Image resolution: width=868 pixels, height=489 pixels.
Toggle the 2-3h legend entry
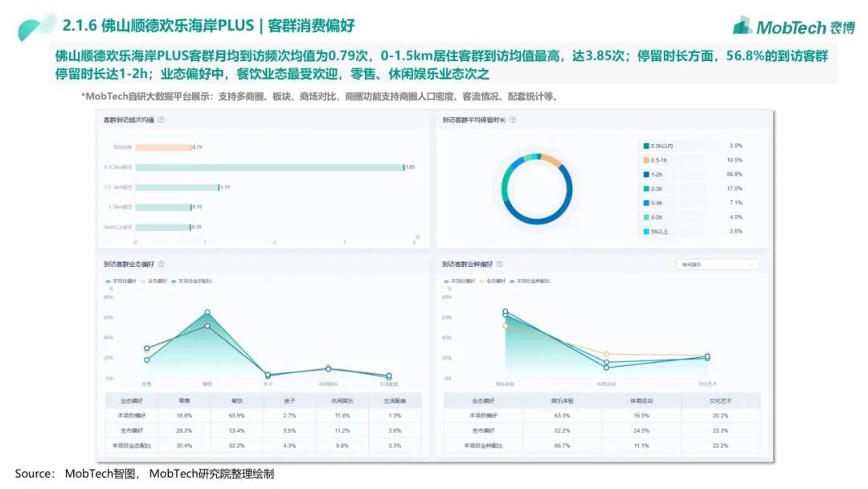(653, 189)
